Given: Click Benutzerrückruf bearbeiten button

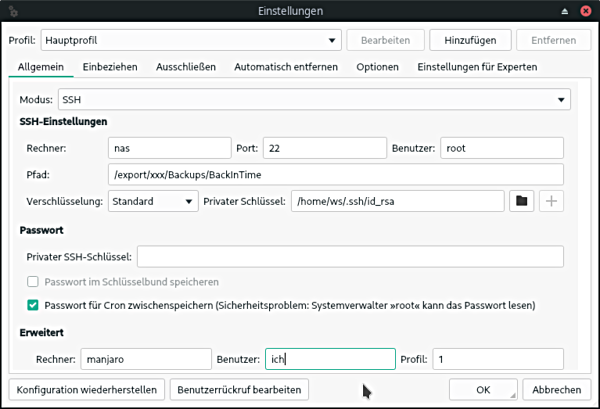Looking at the screenshot, I should [238, 389].
